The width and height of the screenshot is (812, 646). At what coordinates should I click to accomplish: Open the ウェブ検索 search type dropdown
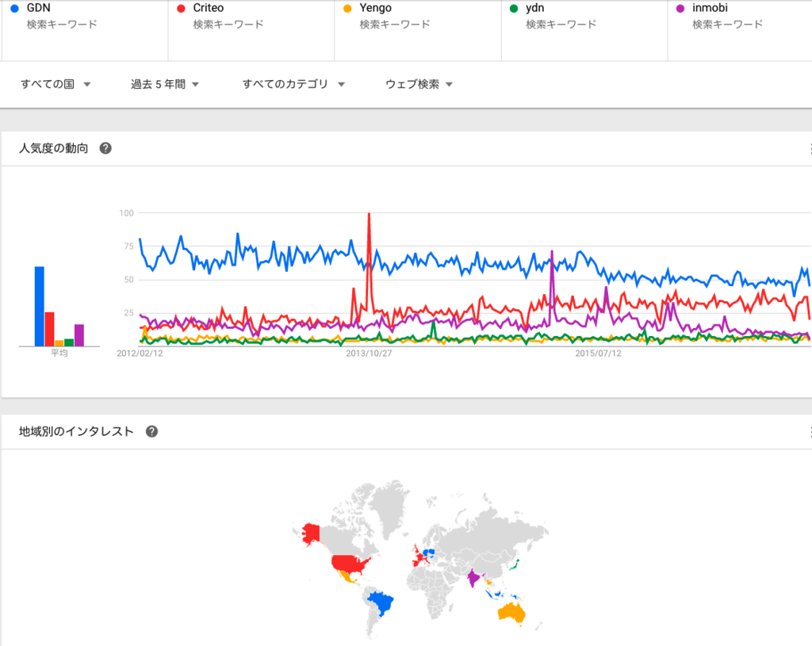tap(419, 84)
